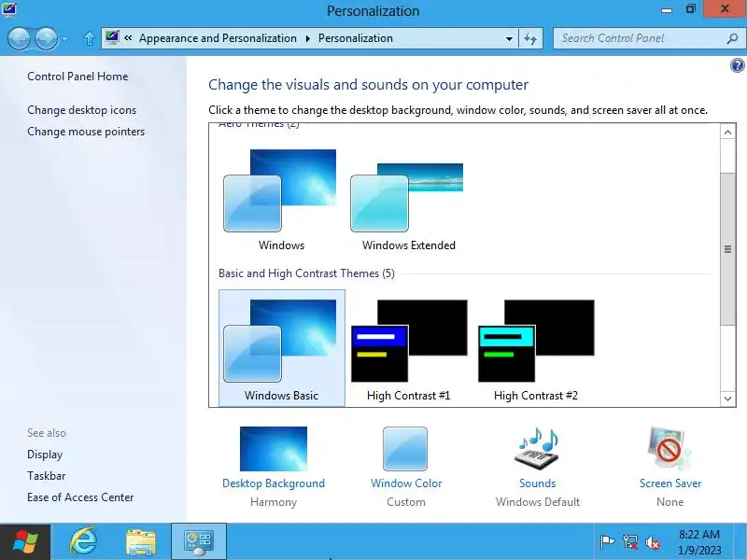
Task: Click the search magnifier icon
Action: click(732, 38)
